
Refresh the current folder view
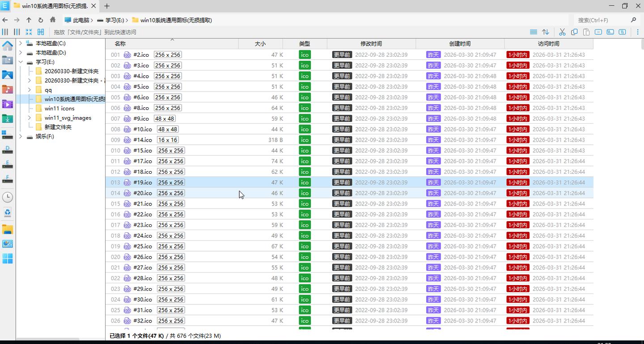pyautogui.click(x=41, y=20)
